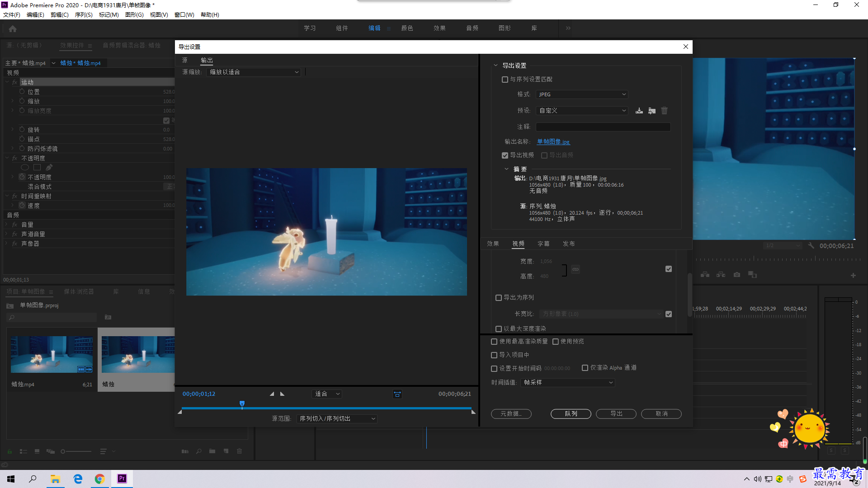The height and width of the screenshot is (488, 868).
Task: Open File Explorer from taskbar
Action: (55, 479)
